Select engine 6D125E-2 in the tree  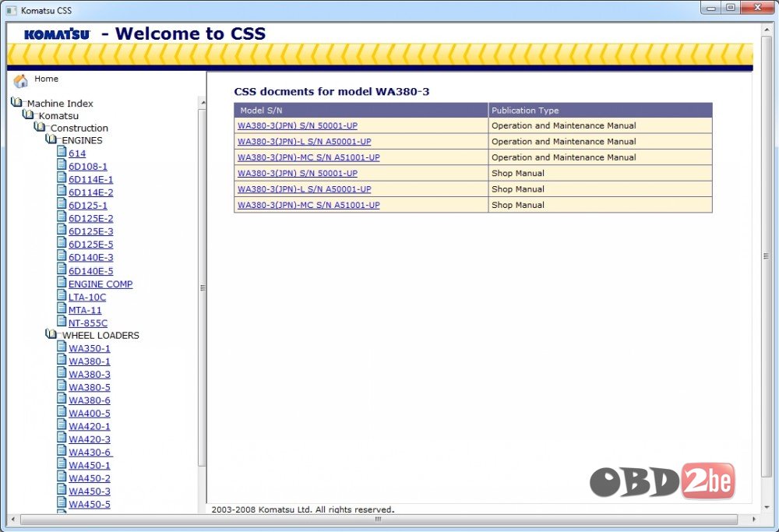[91, 218]
